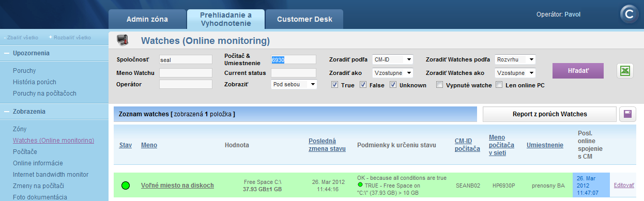
Task: Toggle the Unknown checkbox
Action: tap(393, 85)
